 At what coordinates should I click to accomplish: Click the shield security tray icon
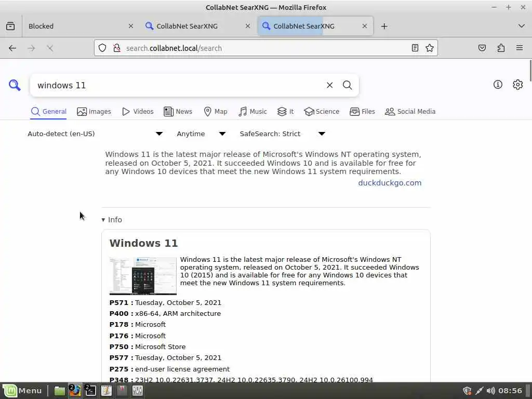(x=467, y=391)
